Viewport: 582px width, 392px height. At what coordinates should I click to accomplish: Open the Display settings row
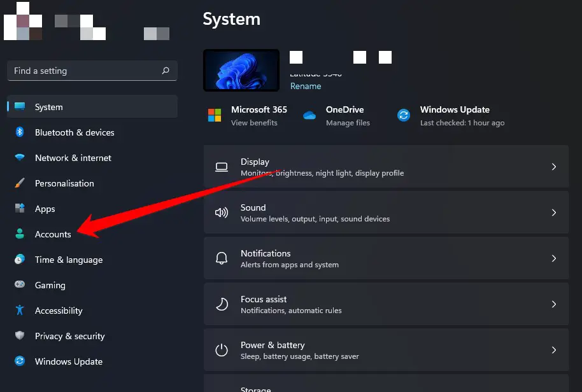click(x=386, y=167)
